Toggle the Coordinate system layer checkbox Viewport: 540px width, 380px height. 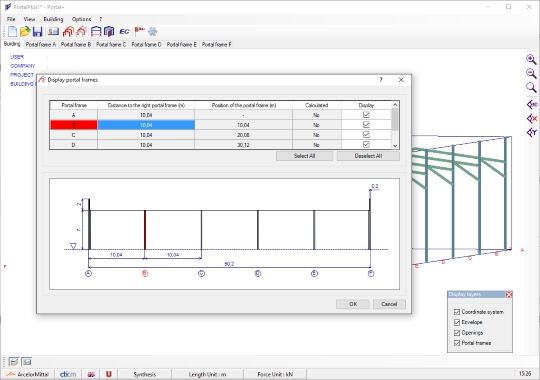coord(457,312)
